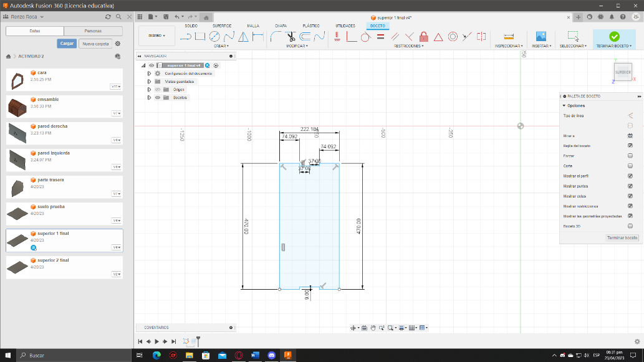Switch to the SUPERFICIE tab

click(x=222, y=26)
